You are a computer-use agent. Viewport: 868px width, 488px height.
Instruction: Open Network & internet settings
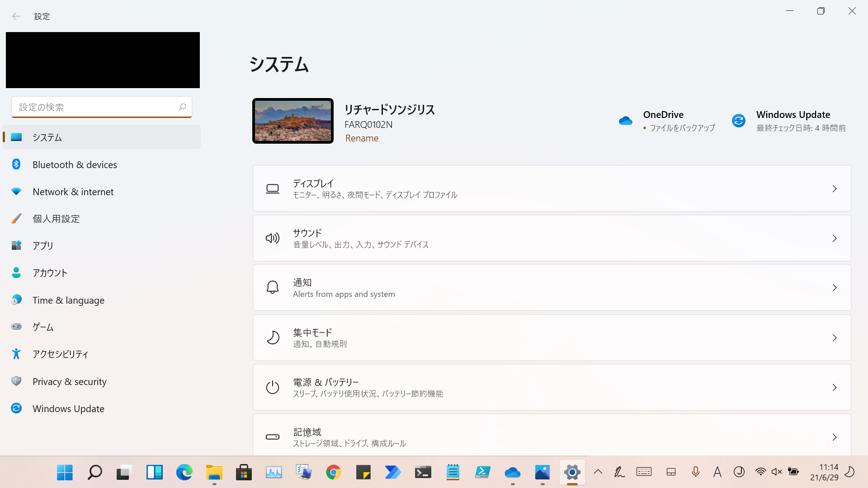pyautogui.click(x=73, y=192)
